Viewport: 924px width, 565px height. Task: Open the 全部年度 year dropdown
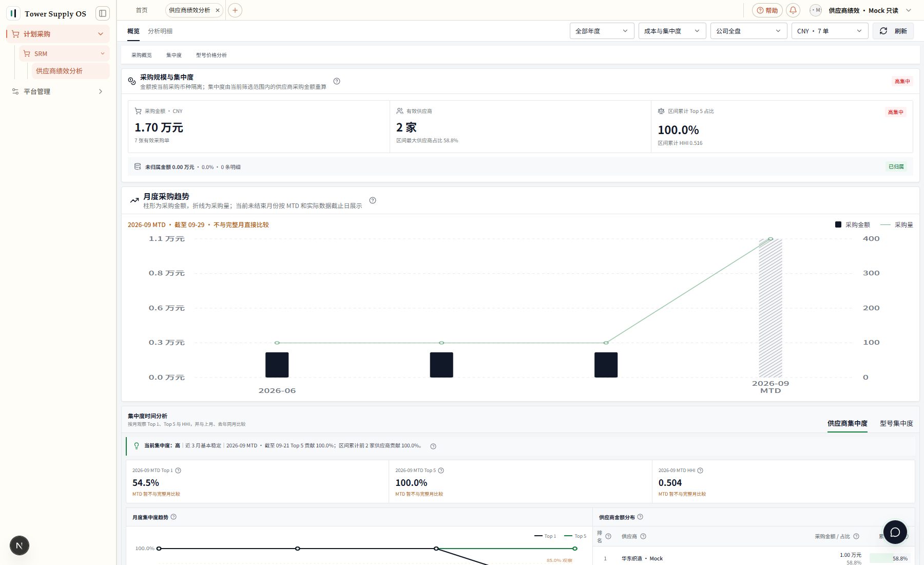pos(602,31)
